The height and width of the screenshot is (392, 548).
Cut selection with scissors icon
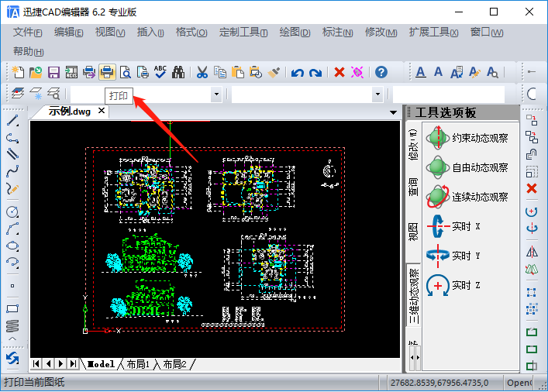(x=202, y=72)
